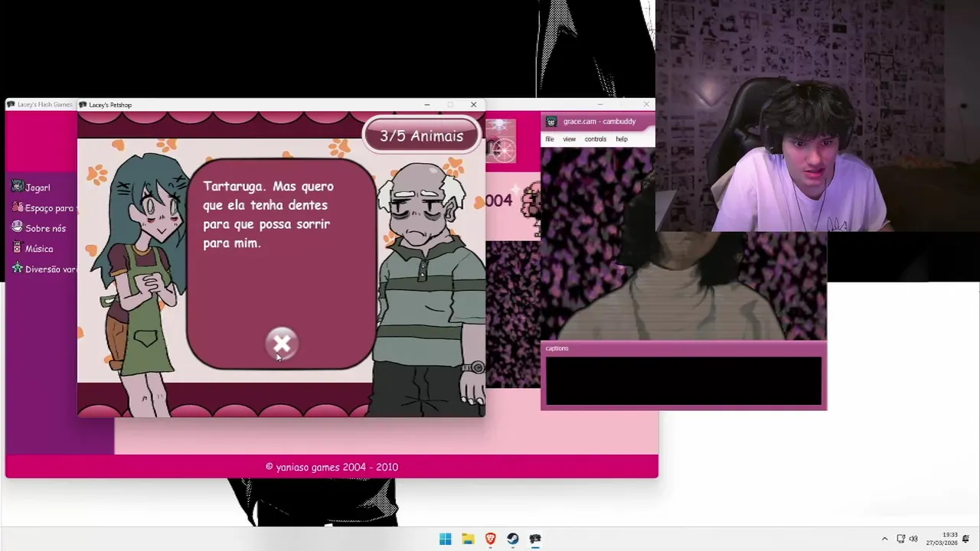Open Steam from the taskbar

pos(512,539)
